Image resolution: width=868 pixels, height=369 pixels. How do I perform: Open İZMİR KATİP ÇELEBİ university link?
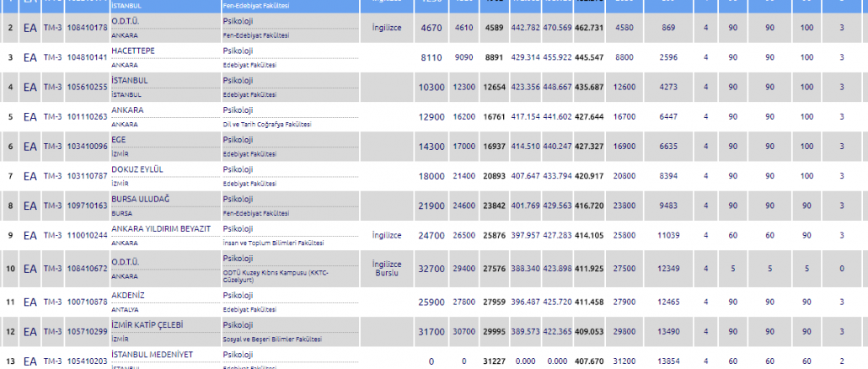click(147, 324)
